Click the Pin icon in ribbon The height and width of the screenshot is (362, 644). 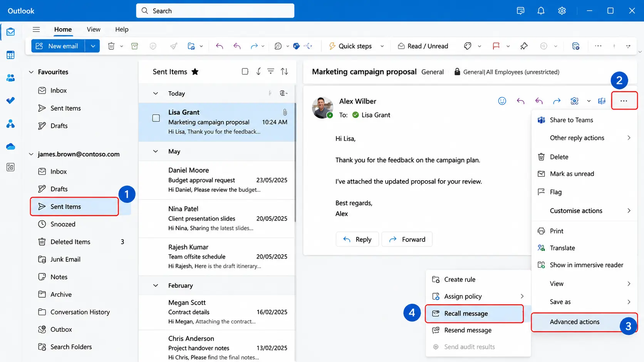(524, 46)
